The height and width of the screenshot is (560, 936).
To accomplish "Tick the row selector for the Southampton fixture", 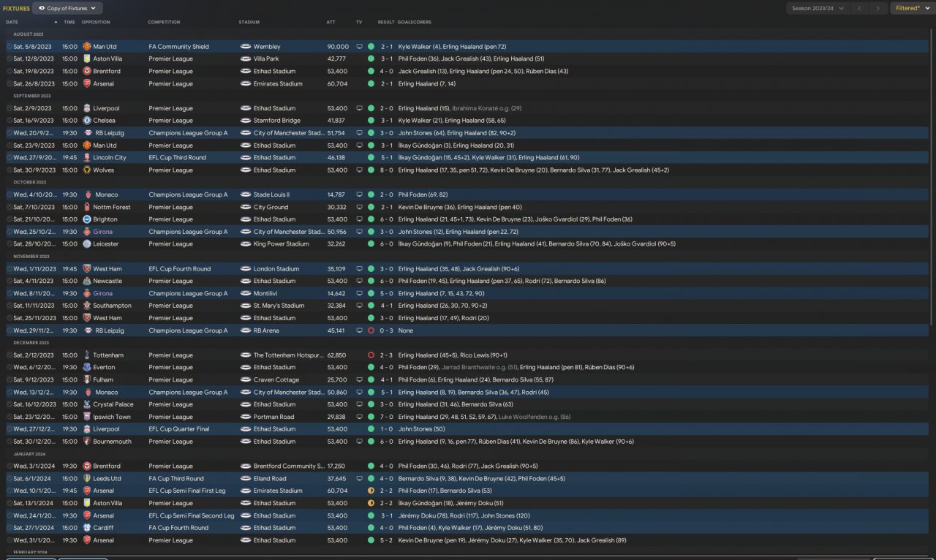I will click(x=10, y=306).
